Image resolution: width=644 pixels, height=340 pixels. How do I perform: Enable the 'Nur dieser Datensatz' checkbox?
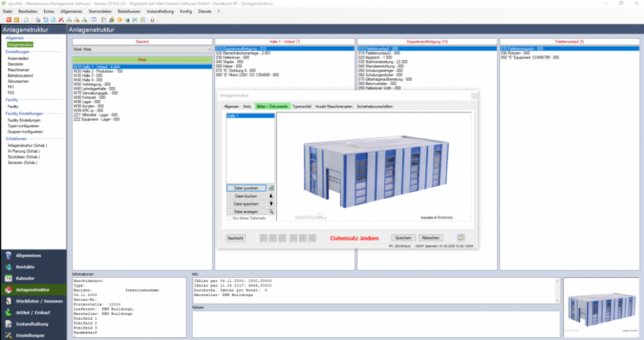pos(229,218)
